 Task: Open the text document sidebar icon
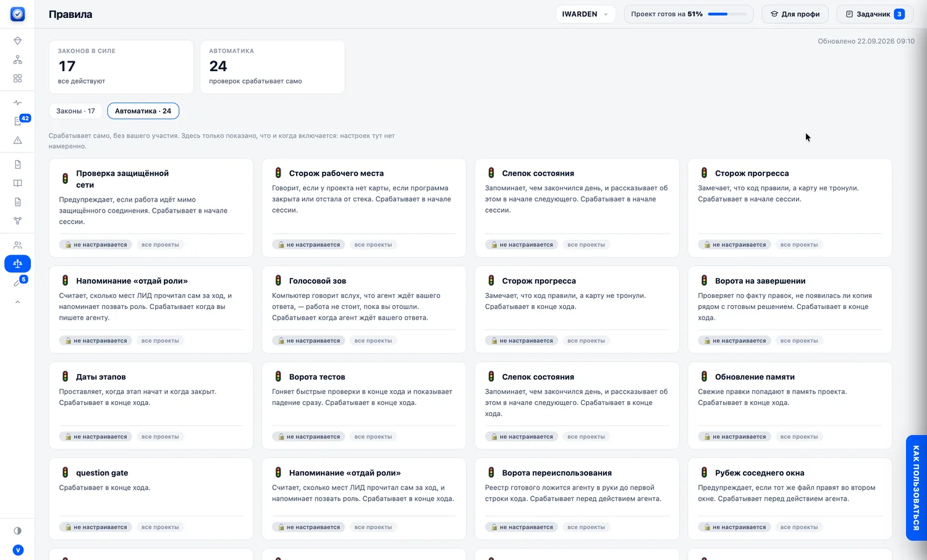(17, 202)
